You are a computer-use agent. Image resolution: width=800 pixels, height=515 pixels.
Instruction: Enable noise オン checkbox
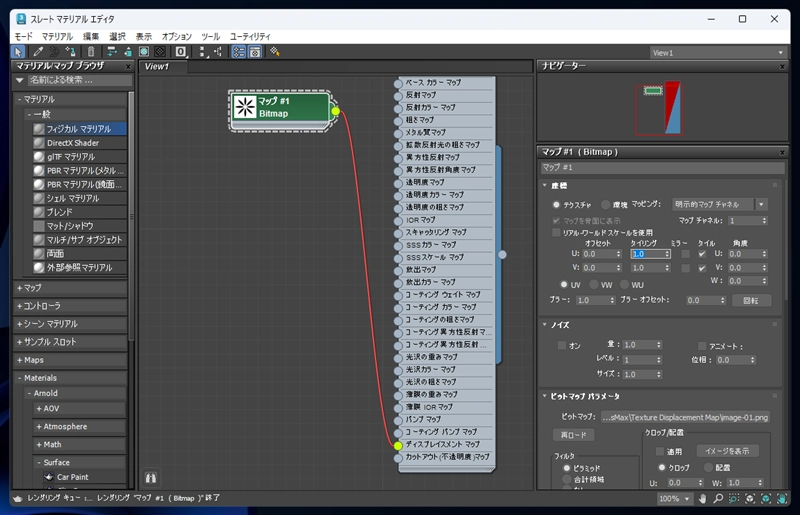click(562, 346)
